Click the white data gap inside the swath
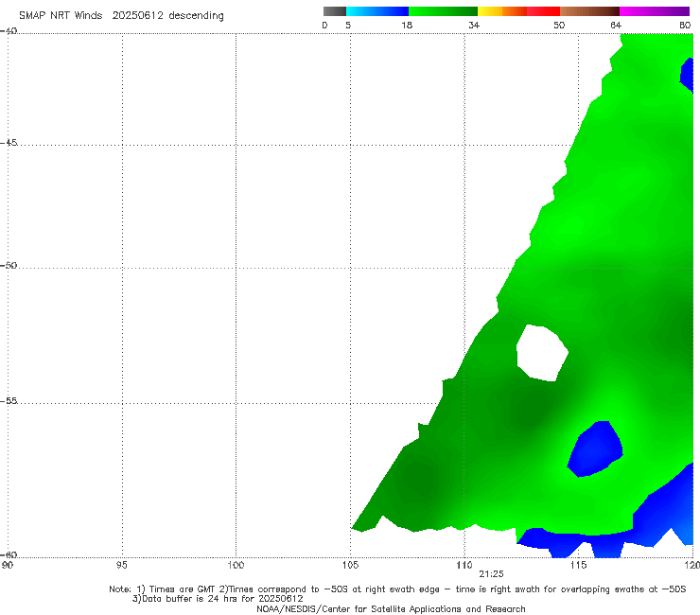The image size is (700, 615). click(x=542, y=352)
